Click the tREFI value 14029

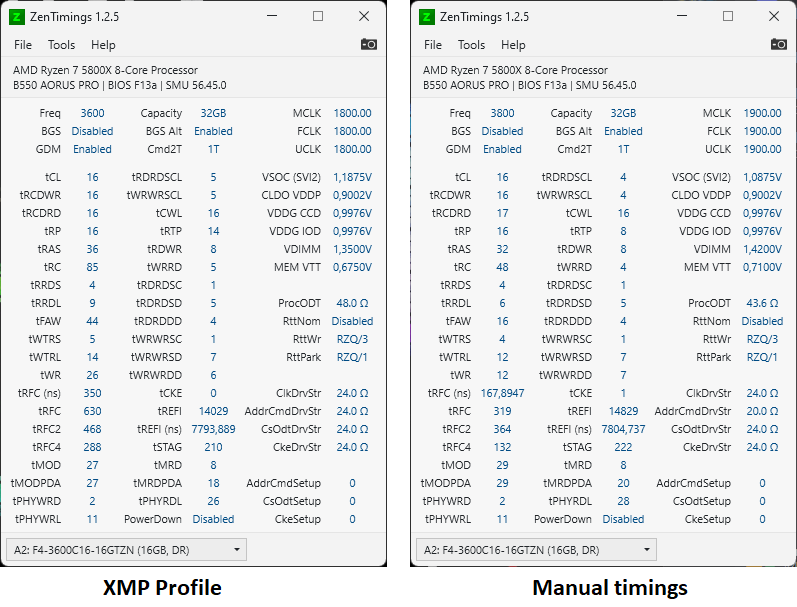point(213,411)
